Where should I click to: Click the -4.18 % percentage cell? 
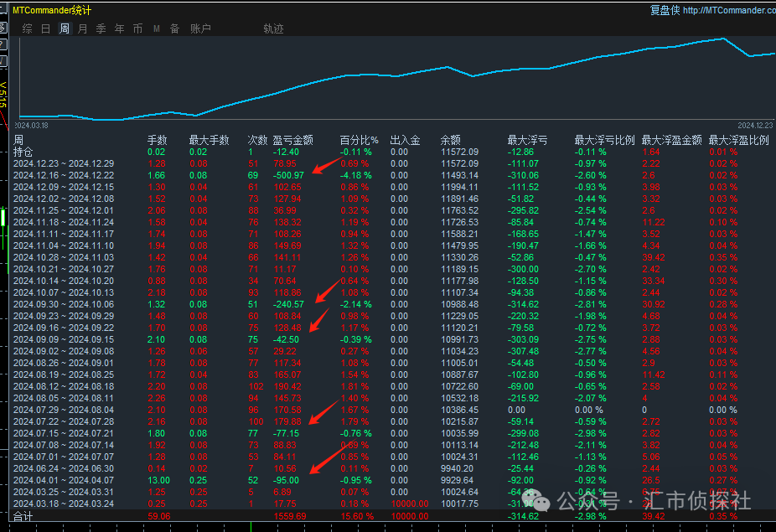click(356, 175)
